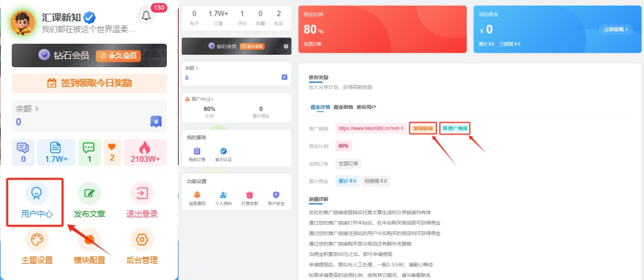Open 推广中心 promotion center link
The width and height of the screenshot is (644, 280).
coord(199,99)
